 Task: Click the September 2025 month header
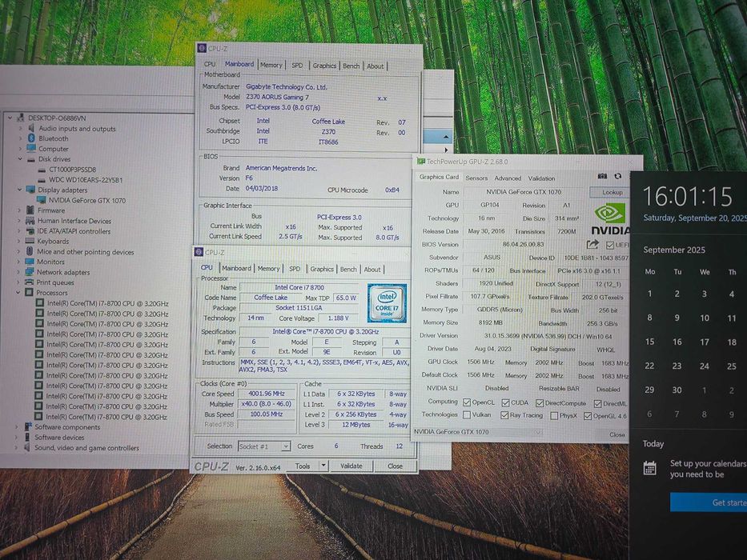coord(674,250)
